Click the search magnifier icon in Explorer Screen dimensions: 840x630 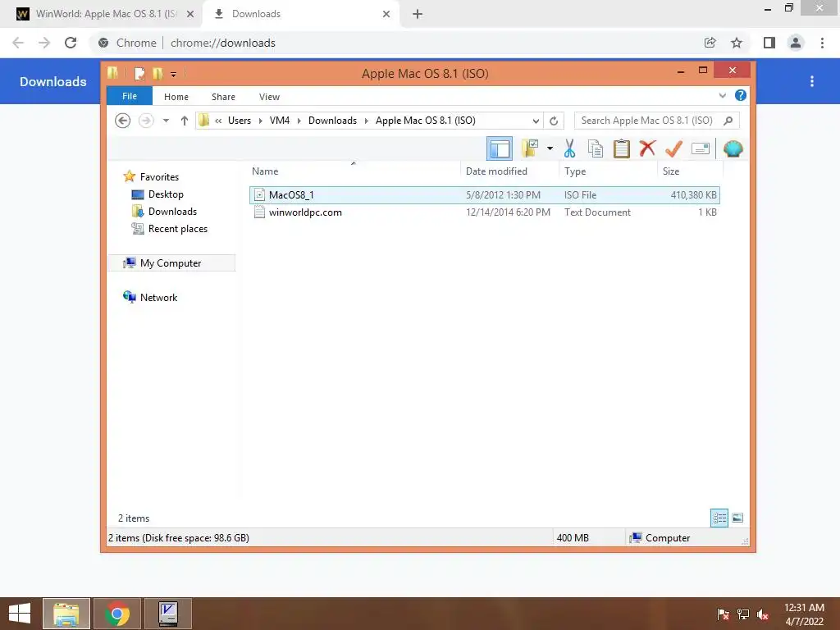(728, 121)
